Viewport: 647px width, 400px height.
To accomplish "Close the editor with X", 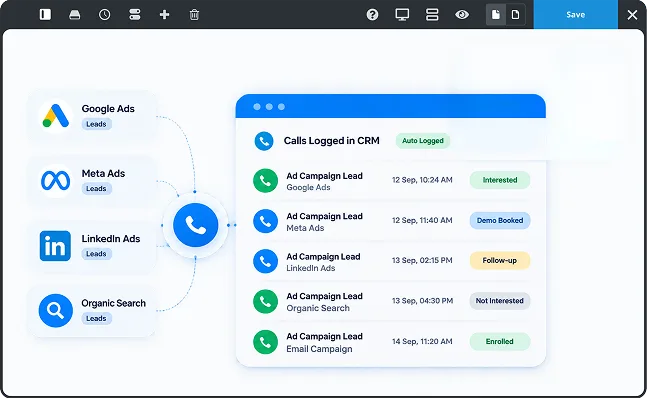I will [632, 15].
